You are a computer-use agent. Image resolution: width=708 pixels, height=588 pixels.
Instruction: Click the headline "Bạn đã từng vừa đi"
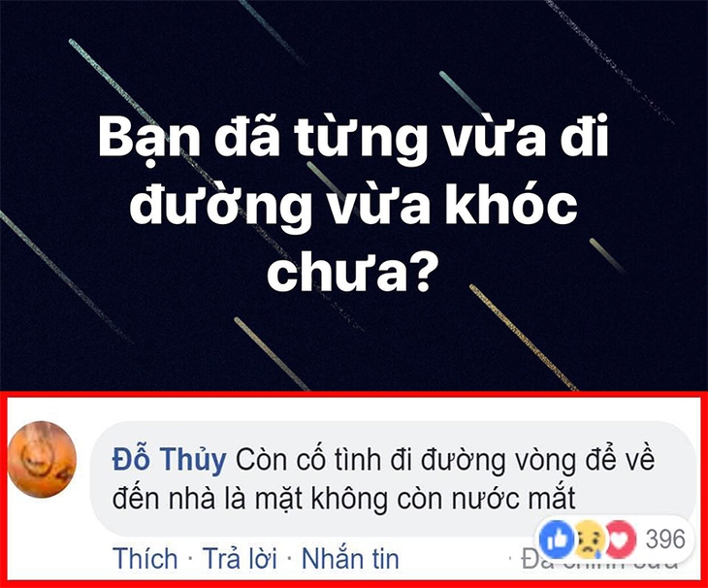click(353, 137)
